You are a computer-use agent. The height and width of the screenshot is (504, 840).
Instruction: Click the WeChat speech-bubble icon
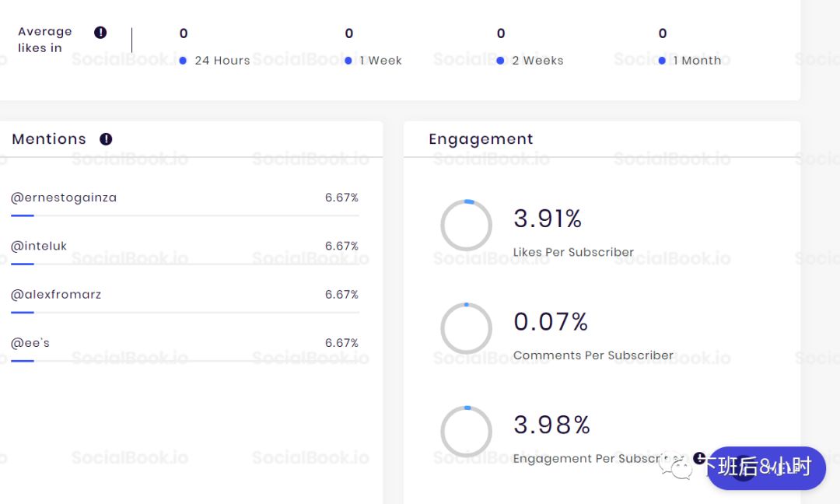pyautogui.click(x=677, y=467)
